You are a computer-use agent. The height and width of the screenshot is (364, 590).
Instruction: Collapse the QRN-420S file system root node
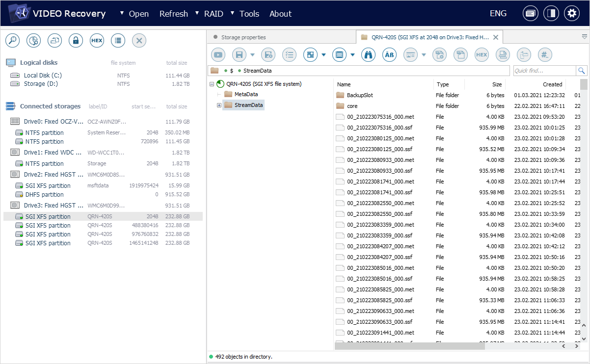(x=212, y=84)
